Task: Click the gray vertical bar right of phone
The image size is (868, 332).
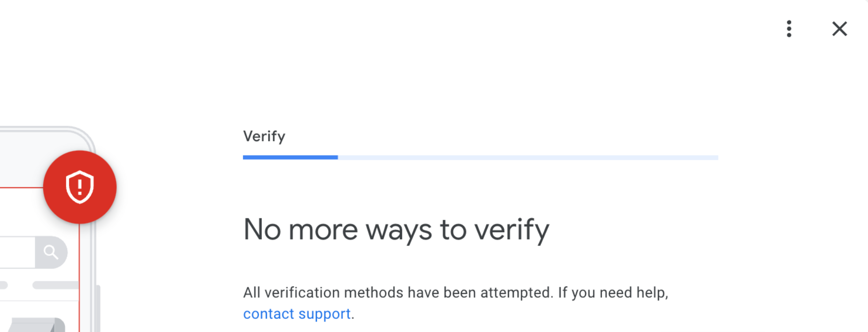Action: point(98,308)
